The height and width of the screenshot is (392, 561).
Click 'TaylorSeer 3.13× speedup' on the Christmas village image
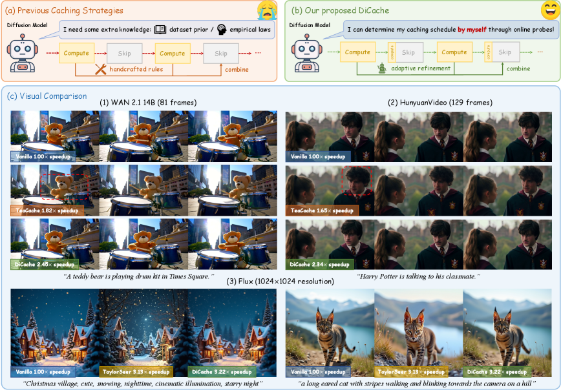136,371
